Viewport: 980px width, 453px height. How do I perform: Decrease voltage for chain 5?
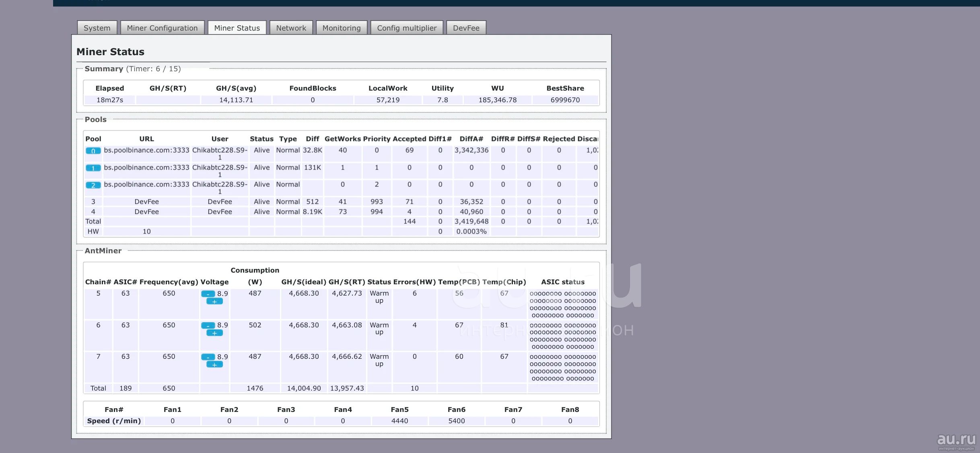coord(208,294)
